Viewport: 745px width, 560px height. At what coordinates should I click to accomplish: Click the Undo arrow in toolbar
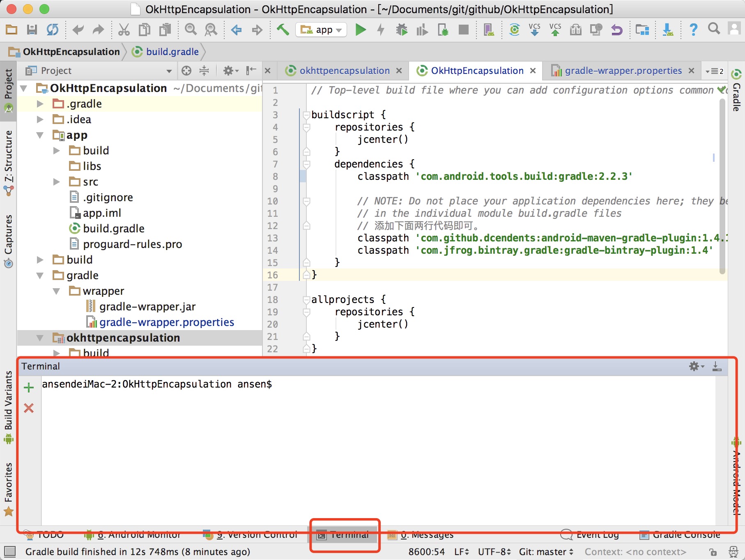click(x=78, y=30)
